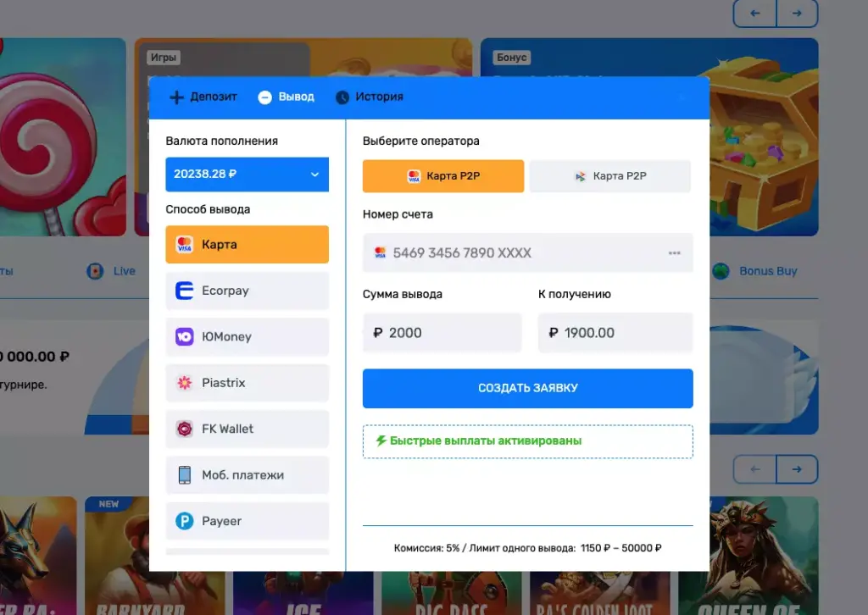Click the Ecorpay wallet icon
The height and width of the screenshot is (615, 868).
tap(184, 291)
